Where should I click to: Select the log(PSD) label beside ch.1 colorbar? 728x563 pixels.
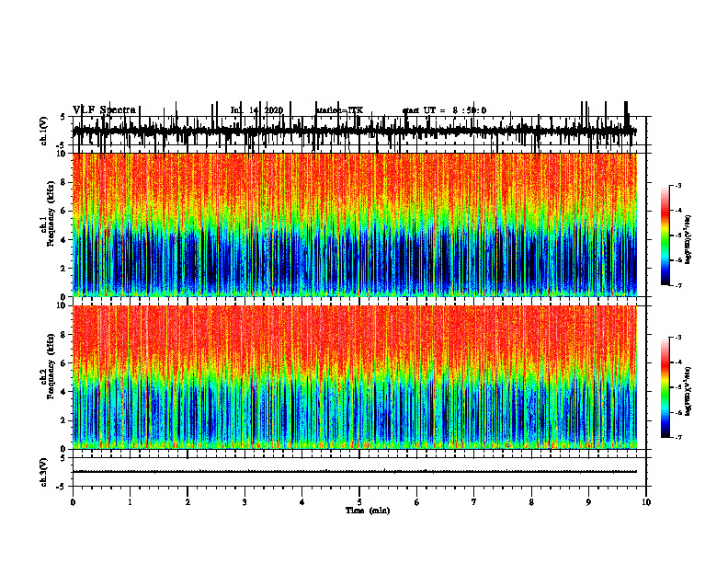(688, 239)
